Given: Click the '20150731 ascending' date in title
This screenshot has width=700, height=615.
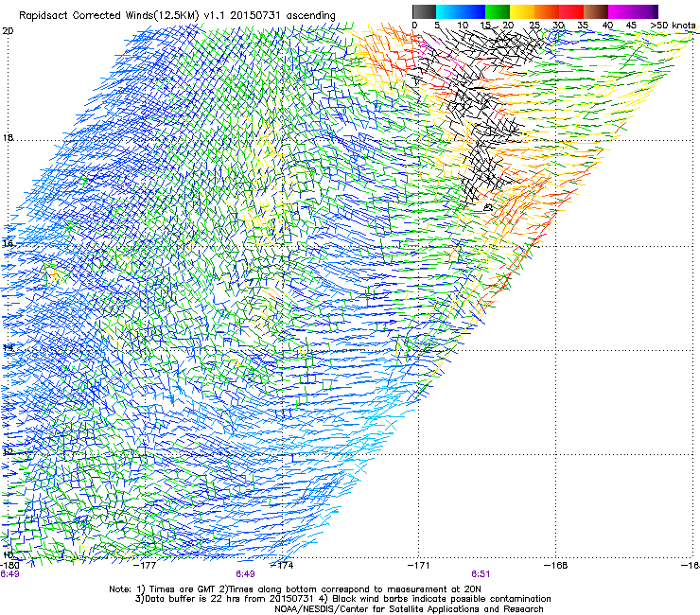Looking at the screenshot, I should click(x=283, y=15).
